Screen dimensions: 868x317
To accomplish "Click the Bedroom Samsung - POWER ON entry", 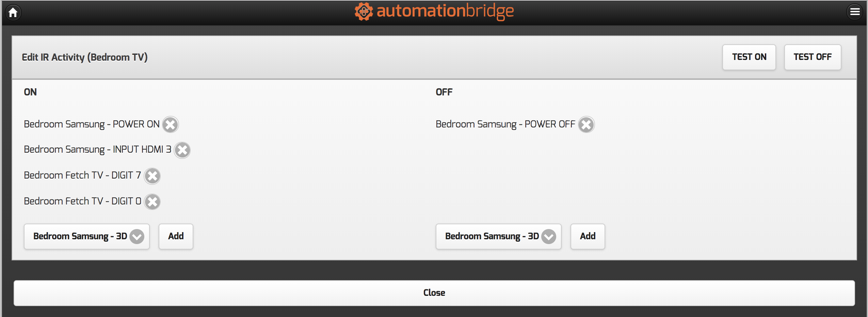I will [92, 124].
